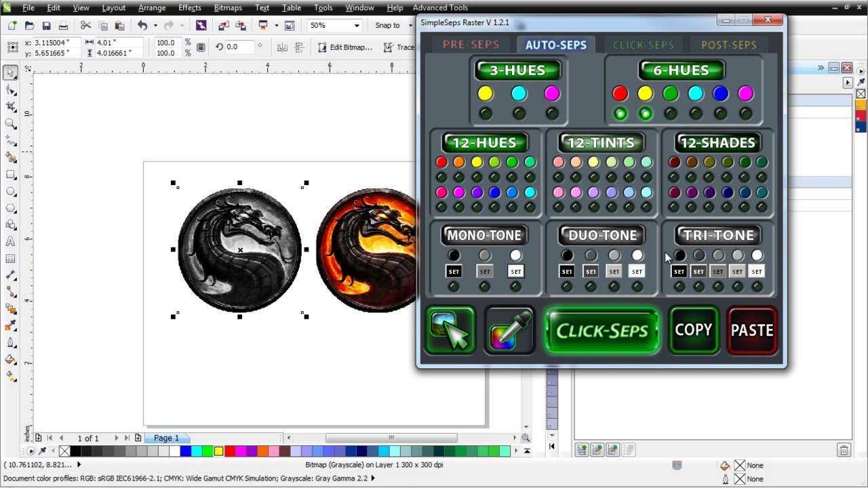868x488 pixels.
Task: Click the Save icon in the toolbar
Action: tap(46, 26)
